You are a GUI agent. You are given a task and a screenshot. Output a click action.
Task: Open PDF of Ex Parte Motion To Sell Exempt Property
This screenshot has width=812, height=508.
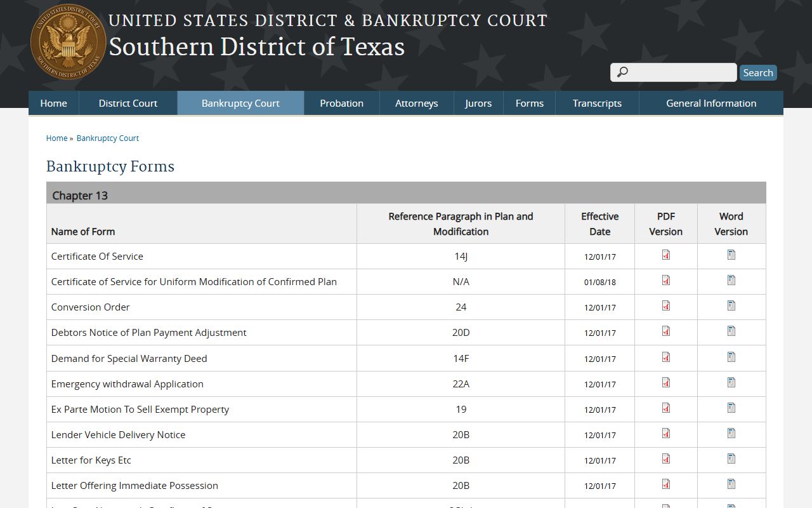point(666,408)
